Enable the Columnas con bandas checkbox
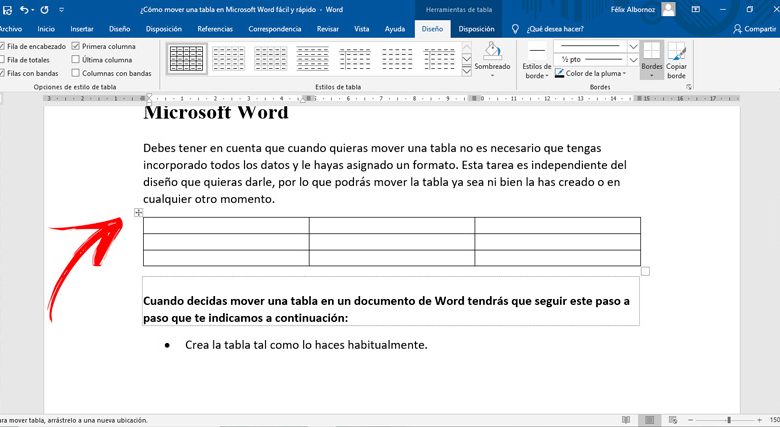780x427 pixels. point(76,73)
